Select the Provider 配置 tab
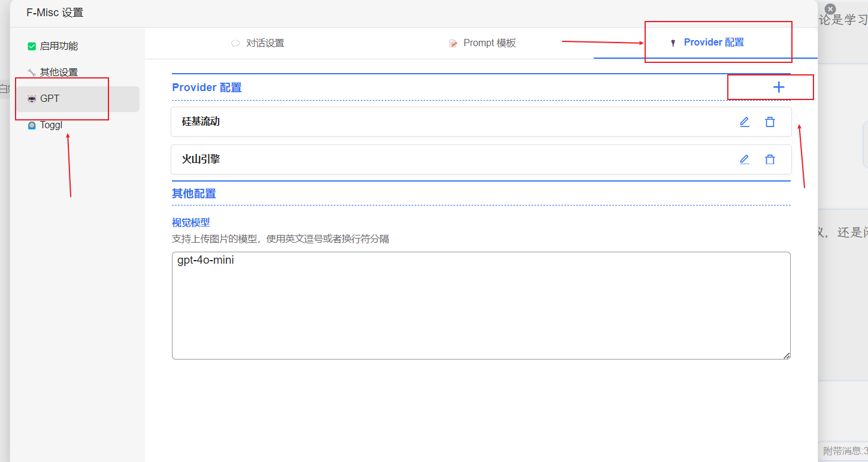This screenshot has width=868, height=462. [x=707, y=43]
